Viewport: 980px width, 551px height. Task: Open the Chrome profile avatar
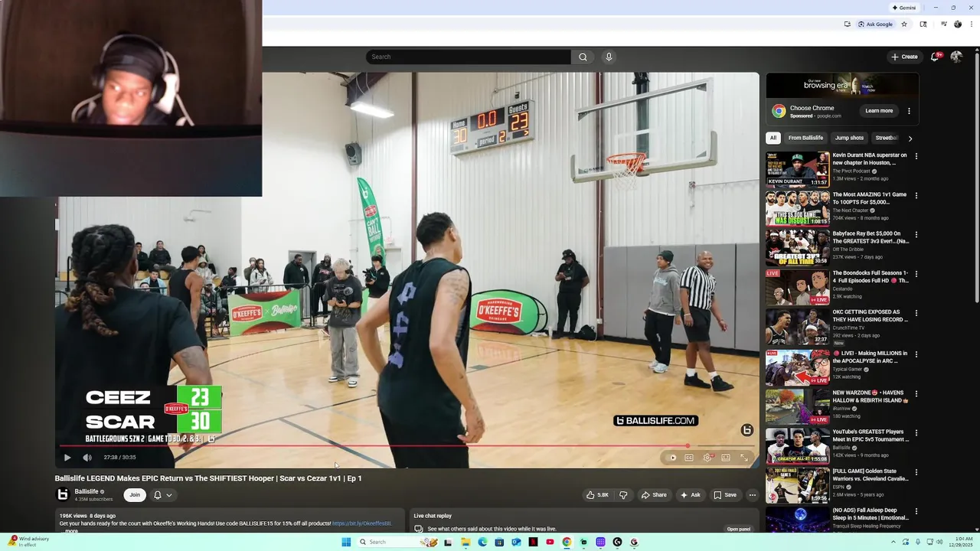tap(958, 24)
